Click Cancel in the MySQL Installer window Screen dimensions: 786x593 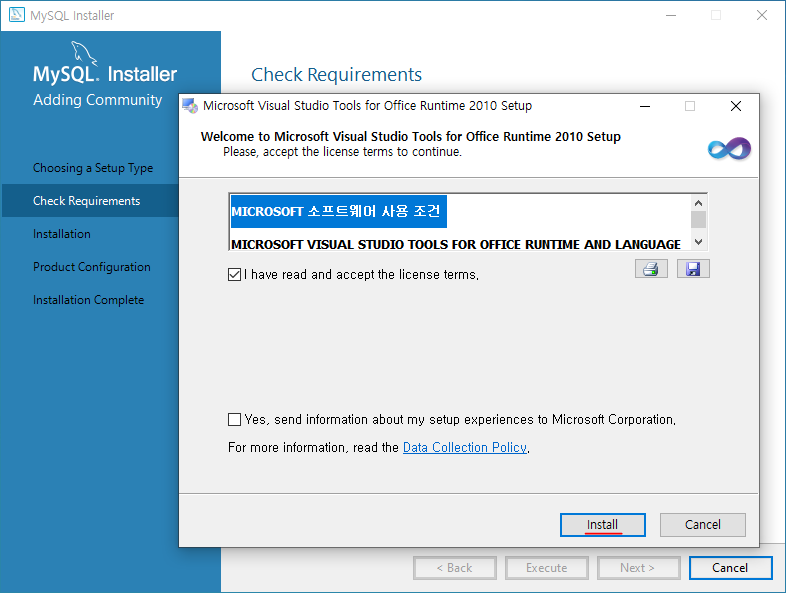[730, 568]
